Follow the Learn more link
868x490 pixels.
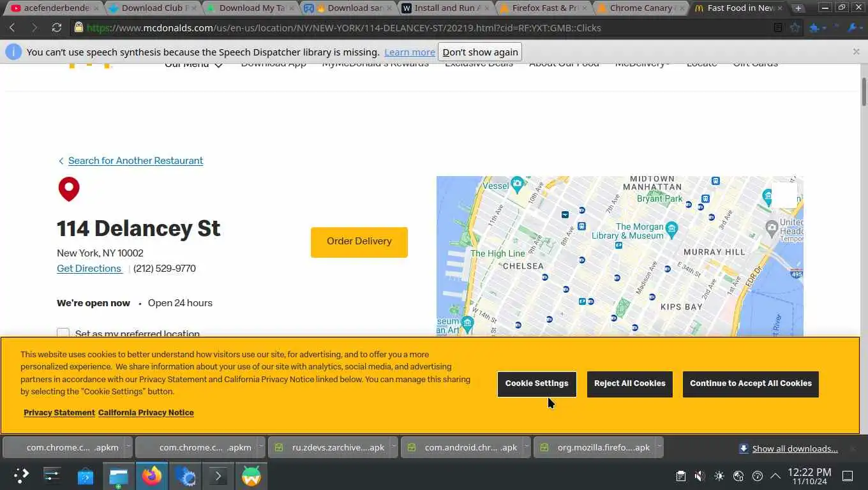click(410, 52)
